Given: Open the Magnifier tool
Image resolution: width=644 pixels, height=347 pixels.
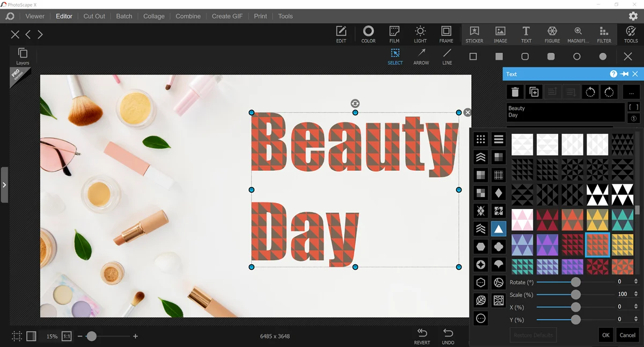Looking at the screenshot, I should pyautogui.click(x=578, y=34).
